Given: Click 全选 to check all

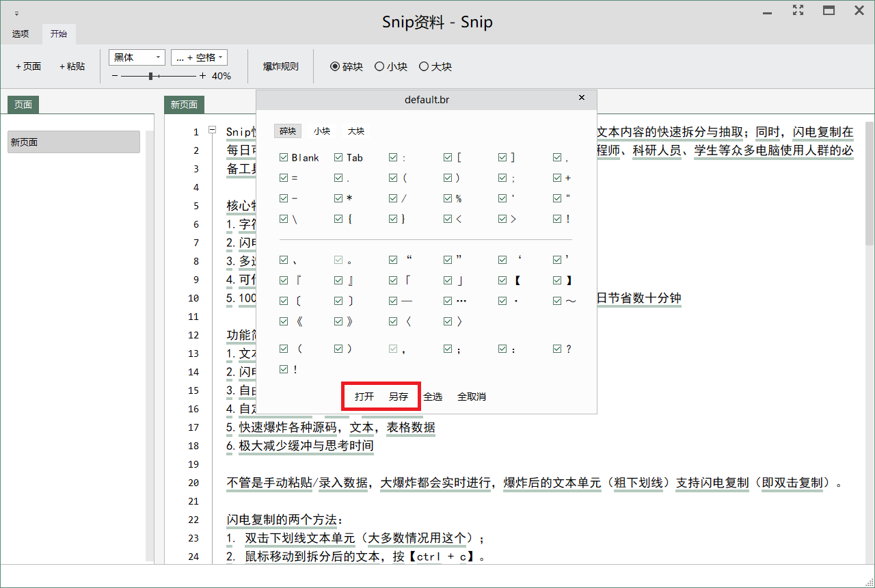Looking at the screenshot, I should (x=433, y=397).
